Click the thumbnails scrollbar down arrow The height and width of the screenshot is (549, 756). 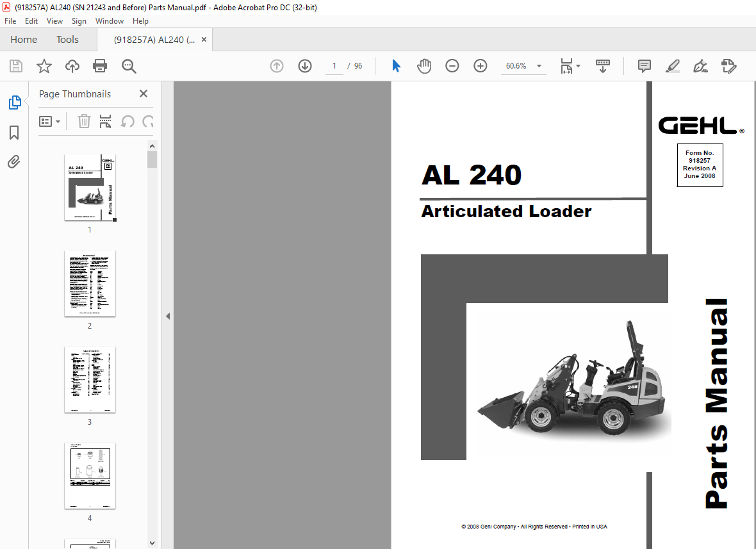point(152,543)
